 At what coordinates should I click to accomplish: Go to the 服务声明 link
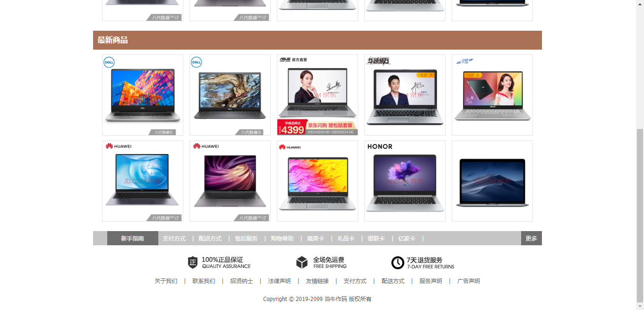(430, 281)
